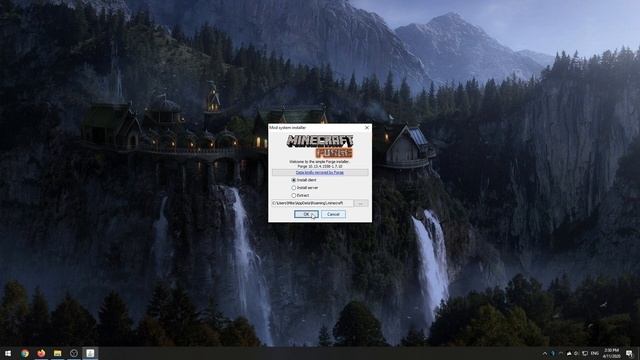Open the taskbar clock and date
The width and height of the screenshot is (640, 360).
click(x=611, y=353)
